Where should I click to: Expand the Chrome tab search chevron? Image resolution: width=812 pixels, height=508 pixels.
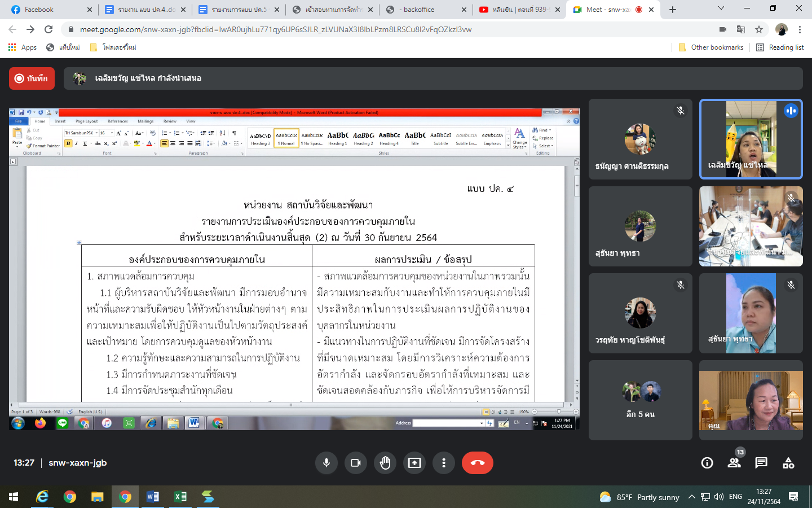pos(721,8)
